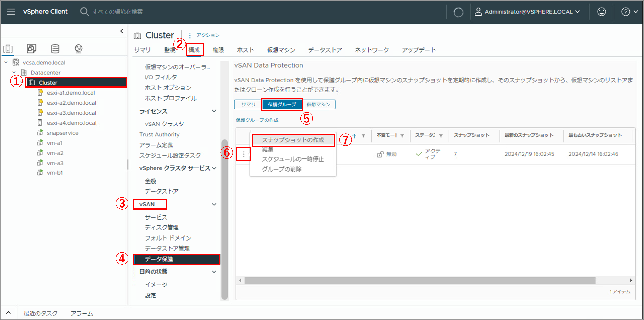This screenshot has height=320, width=644.
Task: Switch to the サマリ data protection view
Action: pyautogui.click(x=249, y=105)
